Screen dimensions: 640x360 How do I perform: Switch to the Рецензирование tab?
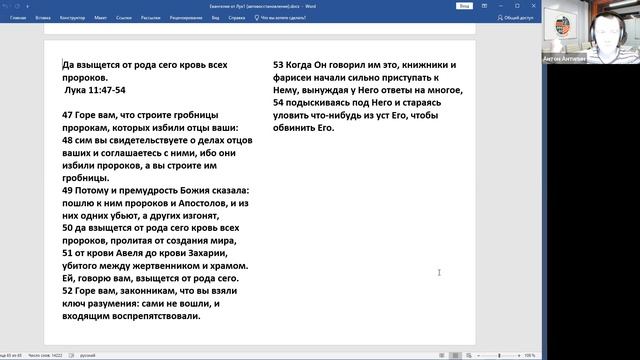click(186, 18)
